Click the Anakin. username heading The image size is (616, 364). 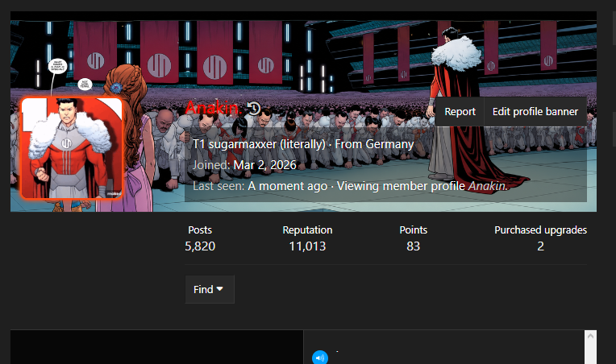point(212,108)
